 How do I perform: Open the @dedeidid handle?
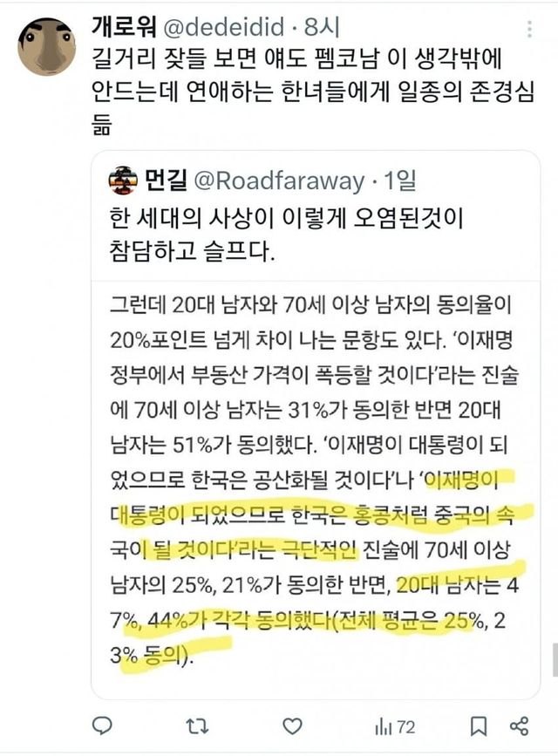224,27
